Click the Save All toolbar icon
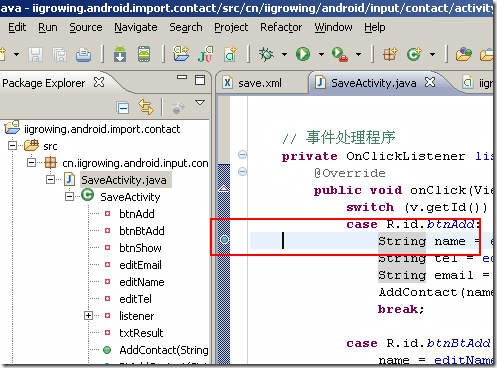Image resolution: width=497 pixels, height=368 pixels. click(x=59, y=54)
